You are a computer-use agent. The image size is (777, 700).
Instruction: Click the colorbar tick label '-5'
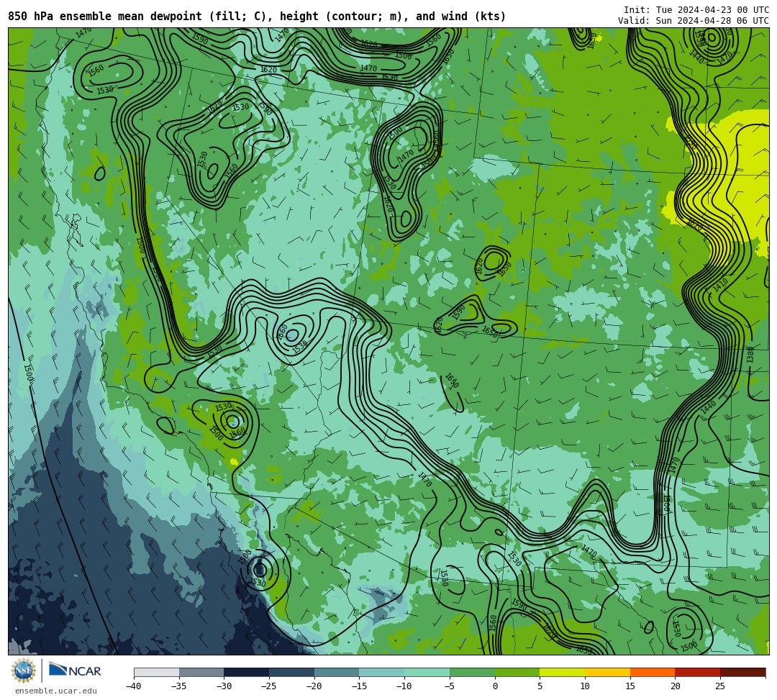(450, 686)
